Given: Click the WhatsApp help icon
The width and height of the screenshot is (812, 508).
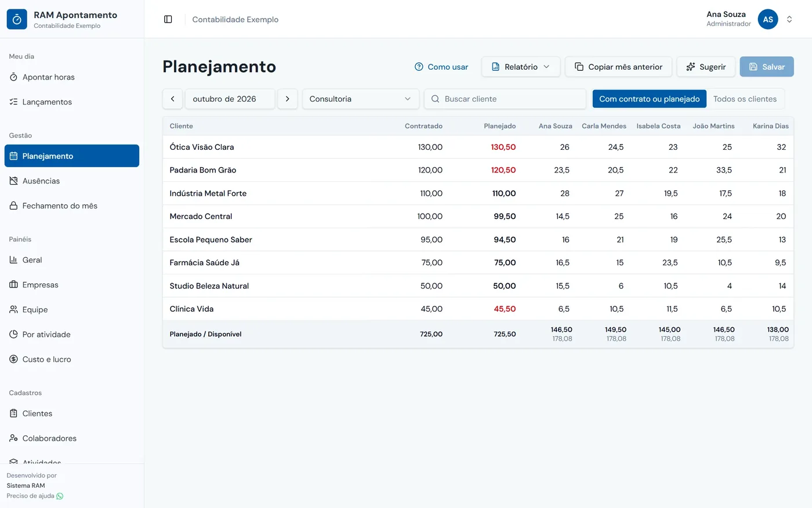Looking at the screenshot, I should pyautogui.click(x=60, y=496).
